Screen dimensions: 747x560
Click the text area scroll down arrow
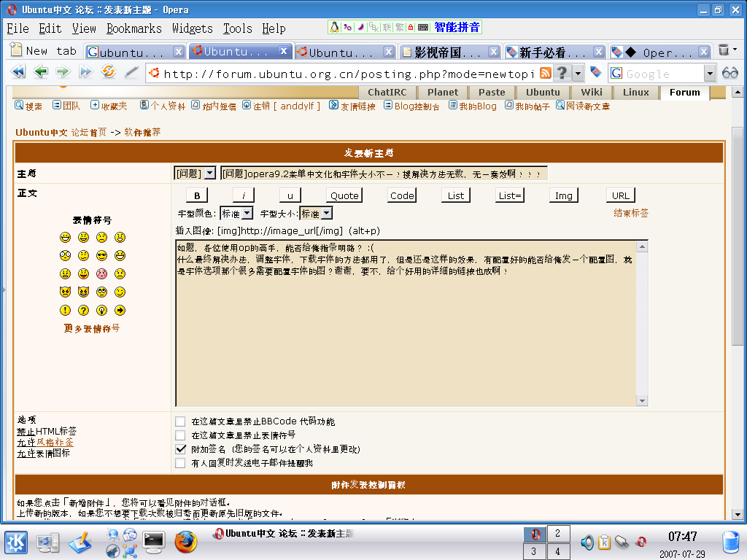[642, 400]
